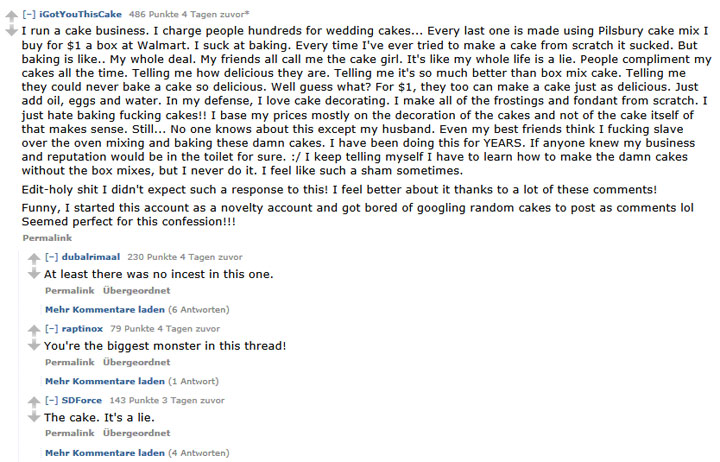
Task: Collapse raptinox's comment with [–] toggle
Action: point(51,328)
